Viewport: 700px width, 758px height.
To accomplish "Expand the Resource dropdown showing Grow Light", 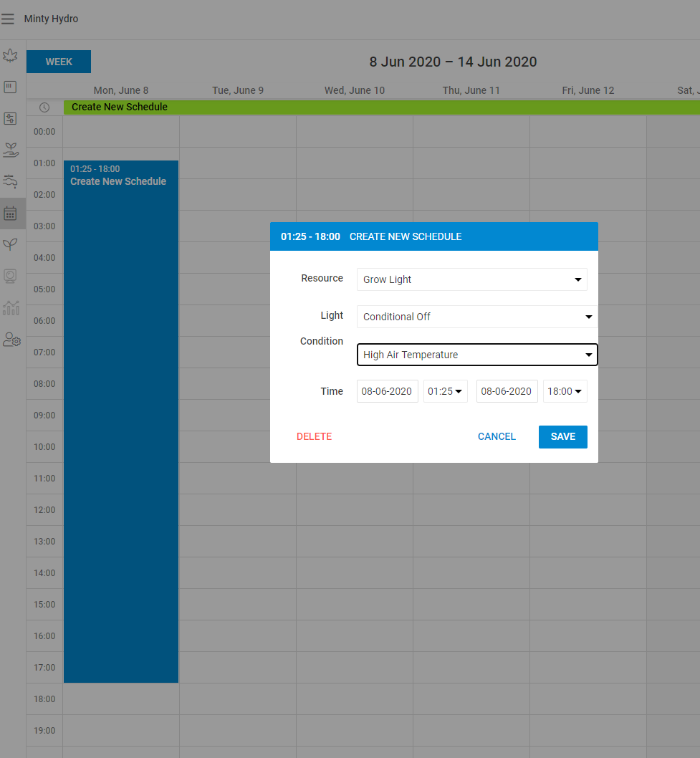I will tap(471, 279).
